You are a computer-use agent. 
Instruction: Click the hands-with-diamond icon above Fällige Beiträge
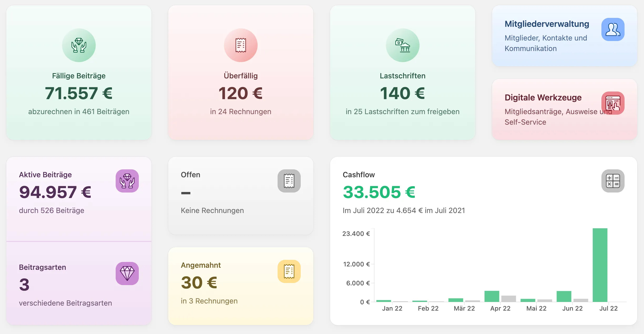tap(79, 45)
